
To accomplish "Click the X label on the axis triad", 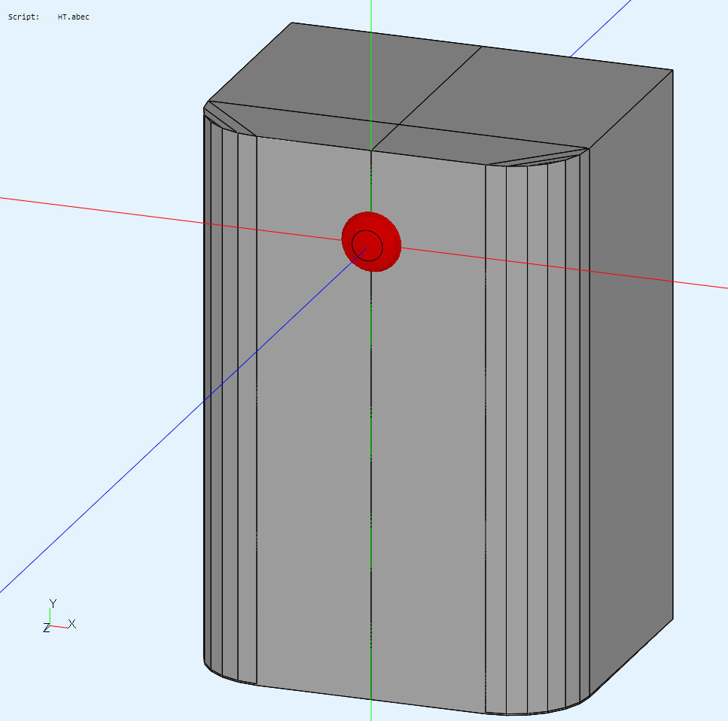I will click(x=72, y=624).
